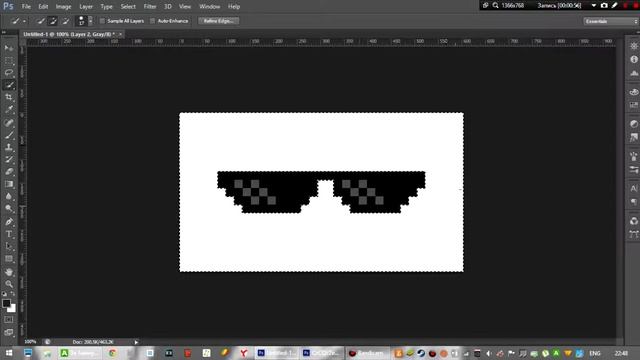640x360 pixels.
Task: Open Chrome from the taskbar
Action: pyautogui.click(x=112, y=353)
